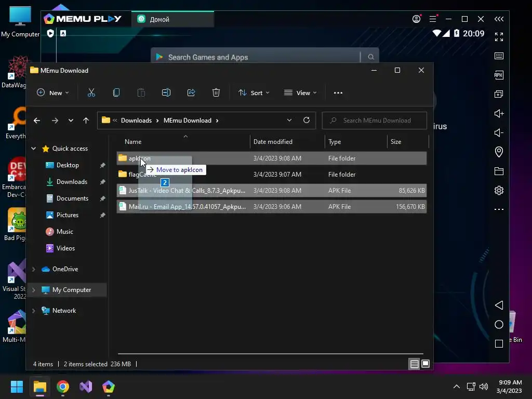
Task: Click the horizontal scrollbar in file list
Action: tap(270, 353)
